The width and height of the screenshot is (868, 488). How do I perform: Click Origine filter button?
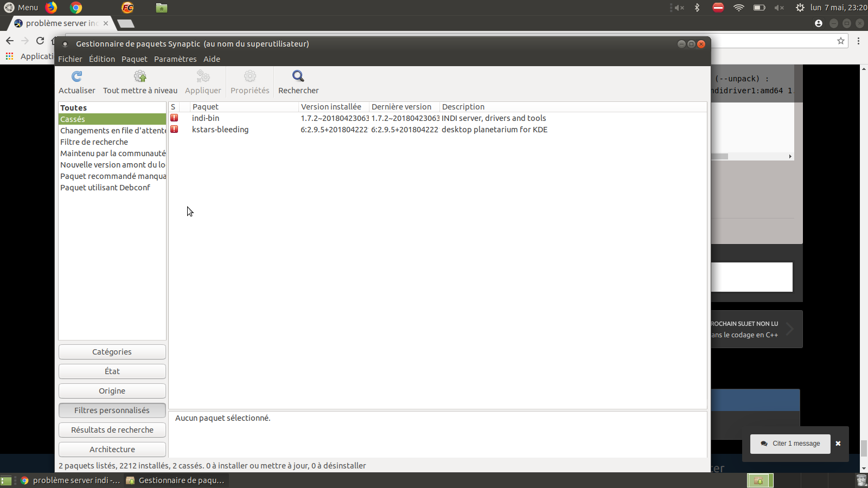point(112,391)
